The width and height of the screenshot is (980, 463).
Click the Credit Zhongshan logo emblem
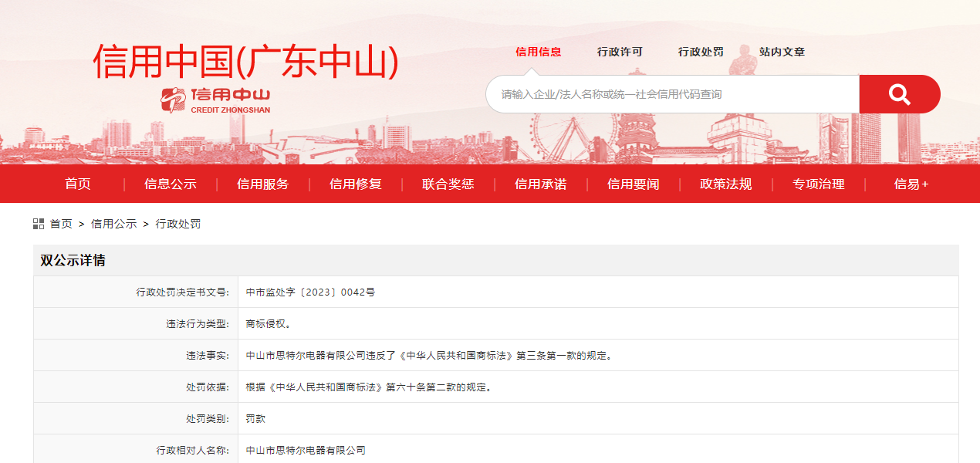tap(174, 100)
